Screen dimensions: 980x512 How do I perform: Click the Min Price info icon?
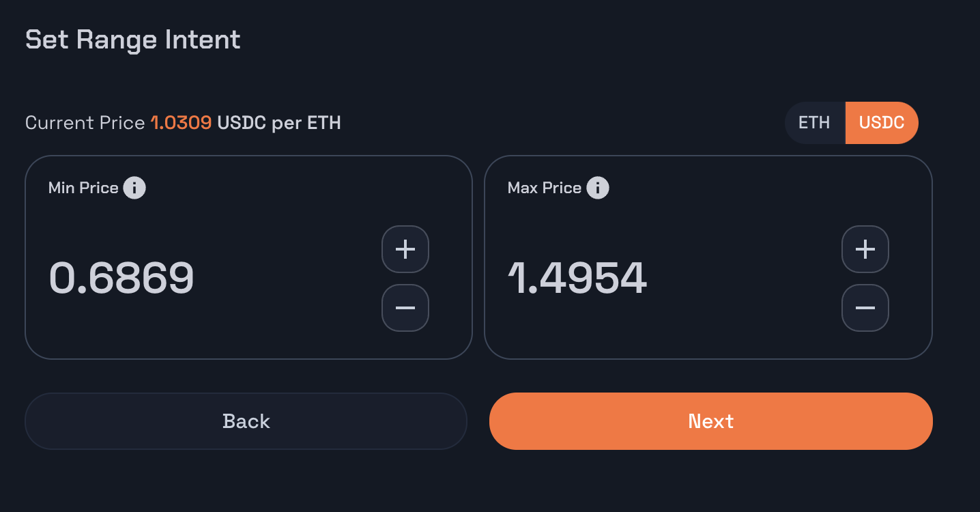click(134, 188)
